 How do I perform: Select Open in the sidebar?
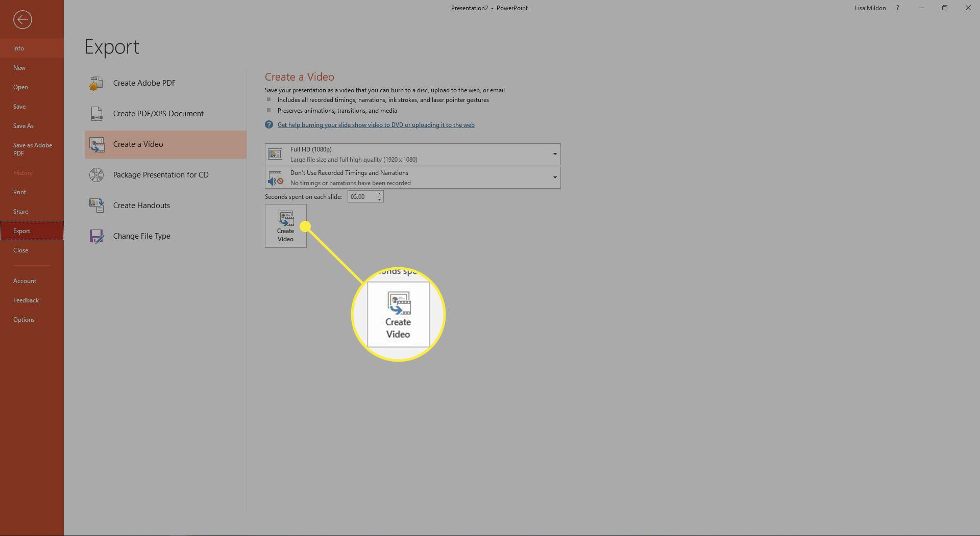32,87
